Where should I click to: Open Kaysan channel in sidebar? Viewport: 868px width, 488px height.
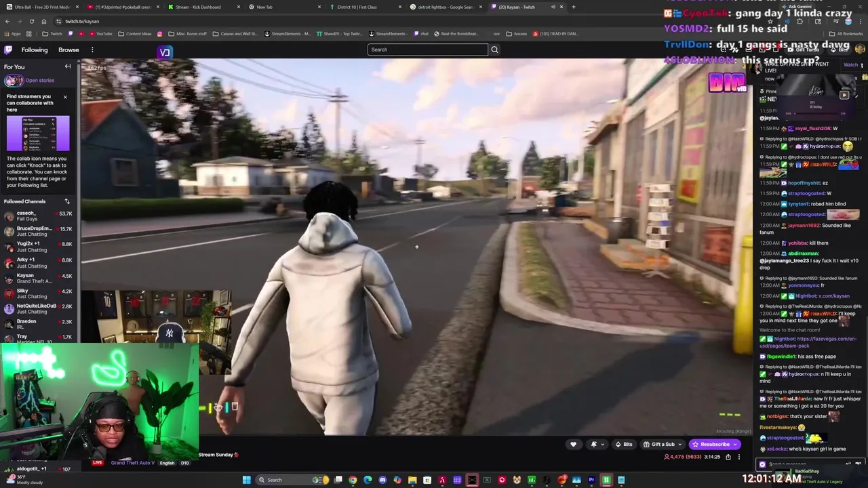[x=39, y=278]
